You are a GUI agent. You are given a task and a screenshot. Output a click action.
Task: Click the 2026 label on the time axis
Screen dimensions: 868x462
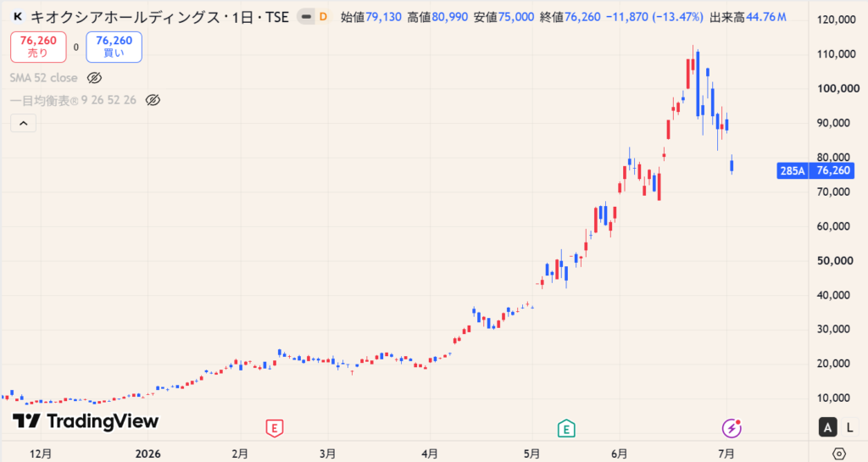[147, 454]
